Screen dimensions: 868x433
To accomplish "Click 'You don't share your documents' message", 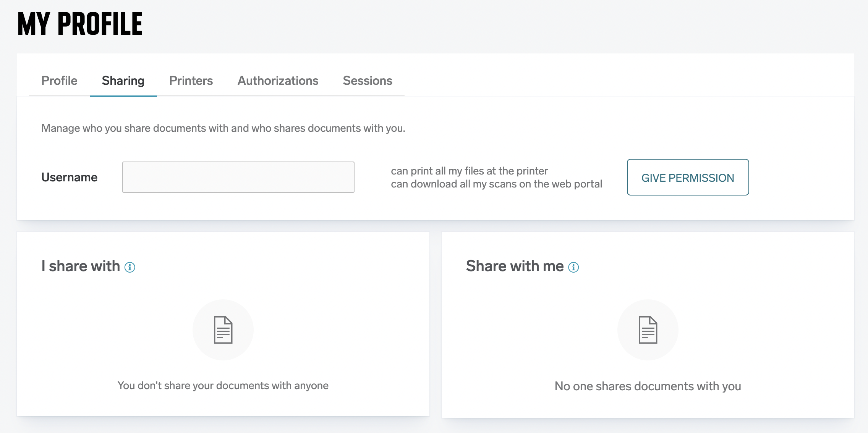I will tap(223, 385).
